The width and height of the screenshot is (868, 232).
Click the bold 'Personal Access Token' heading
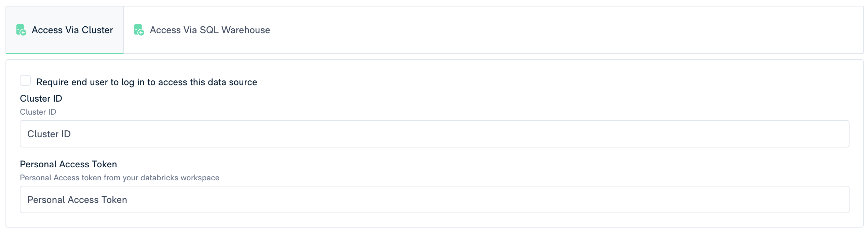click(68, 164)
